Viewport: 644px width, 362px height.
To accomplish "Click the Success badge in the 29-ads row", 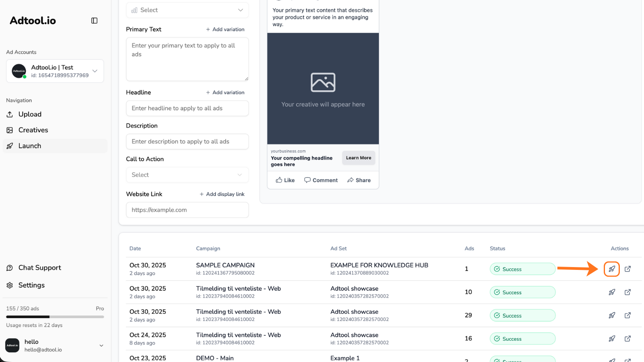I will coord(522,316).
